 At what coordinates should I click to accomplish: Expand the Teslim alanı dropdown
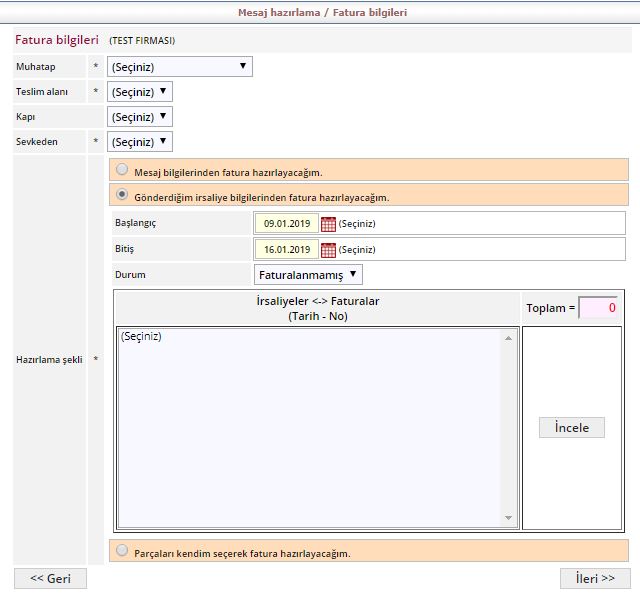(x=139, y=92)
